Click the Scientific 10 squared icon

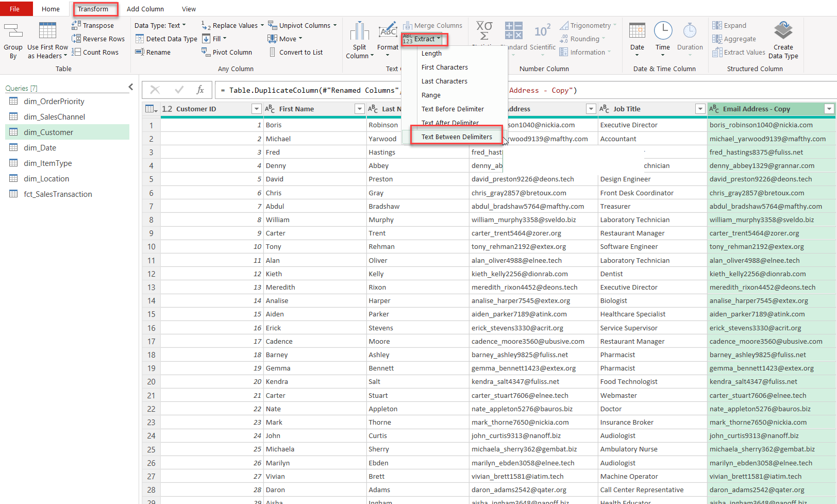[542, 31]
